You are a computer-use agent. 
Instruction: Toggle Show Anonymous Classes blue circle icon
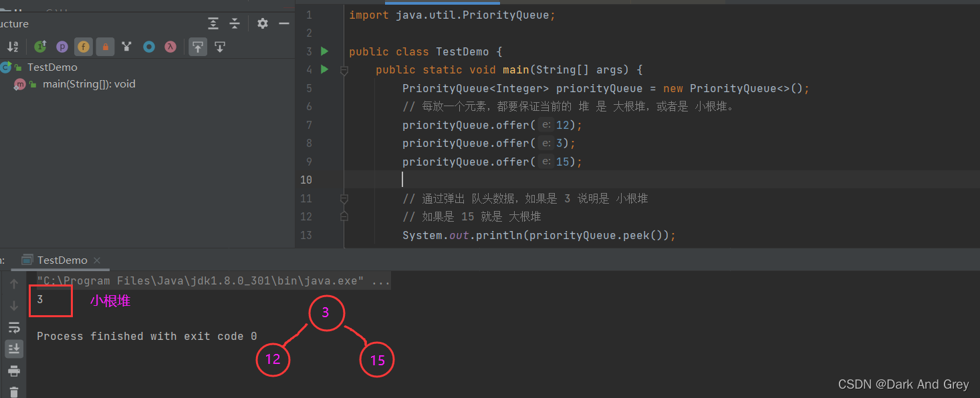tap(149, 47)
